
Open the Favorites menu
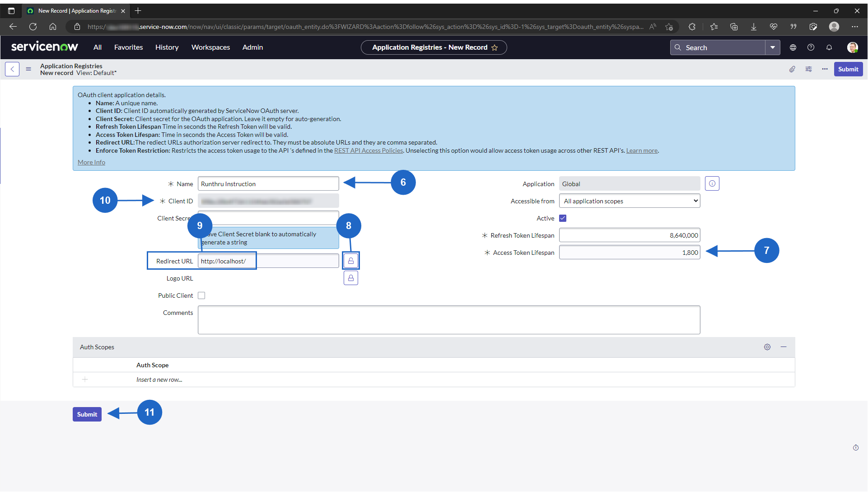pyautogui.click(x=128, y=47)
